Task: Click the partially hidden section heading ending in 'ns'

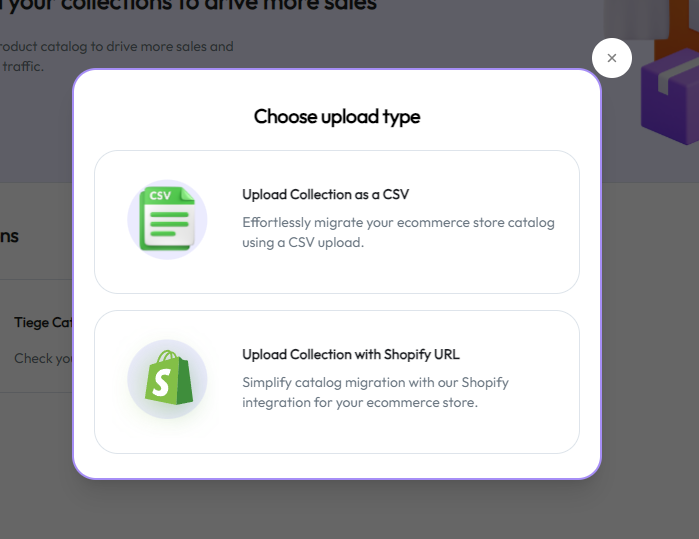Action: click(10, 236)
